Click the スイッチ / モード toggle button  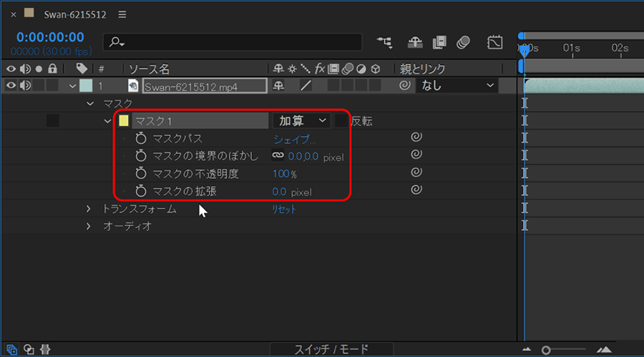(x=331, y=350)
